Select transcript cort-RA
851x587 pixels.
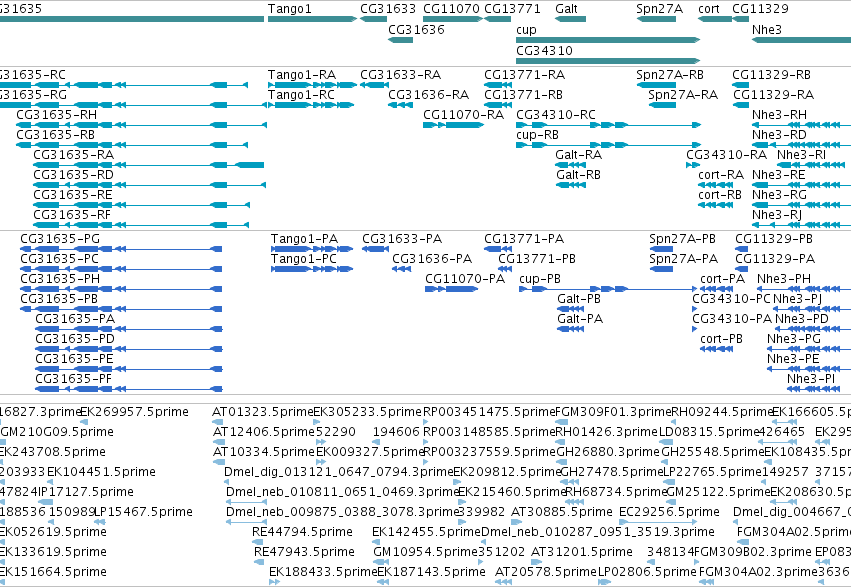(721, 175)
